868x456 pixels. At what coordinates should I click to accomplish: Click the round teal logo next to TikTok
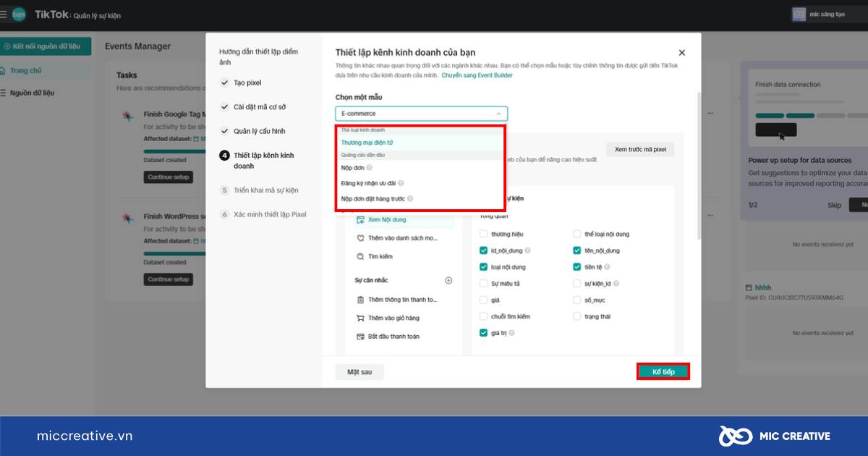pyautogui.click(x=19, y=14)
